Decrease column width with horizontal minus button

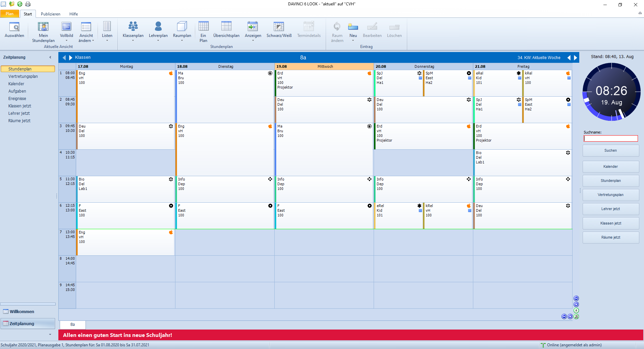click(x=564, y=316)
